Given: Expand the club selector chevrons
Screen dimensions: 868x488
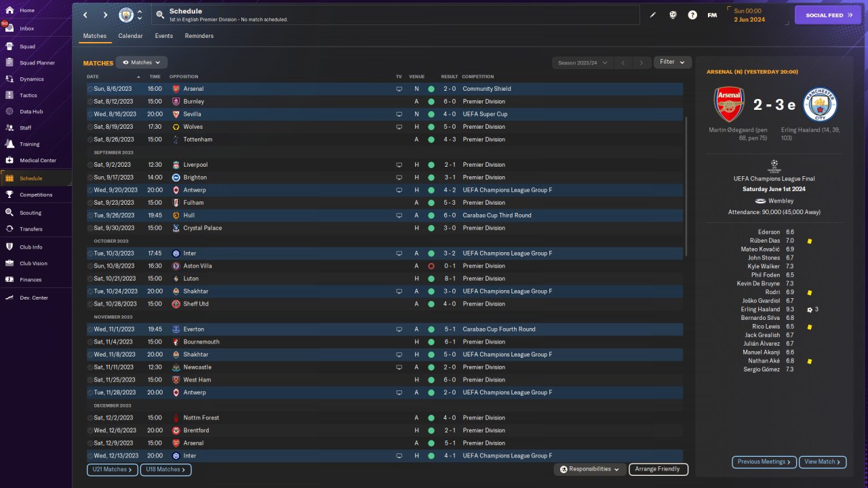Looking at the screenshot, I should point(140,15).
